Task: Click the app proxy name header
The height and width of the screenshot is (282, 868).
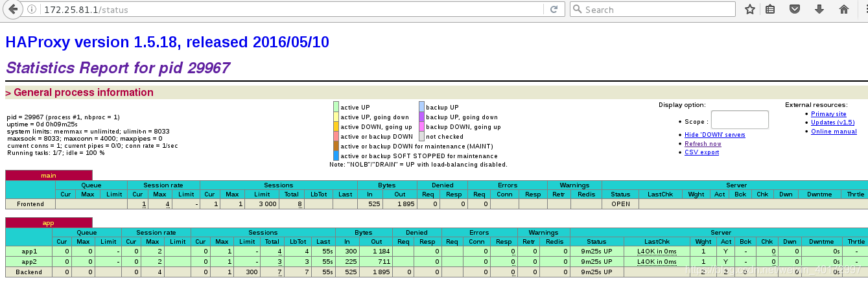Action: tap(49, 222)
